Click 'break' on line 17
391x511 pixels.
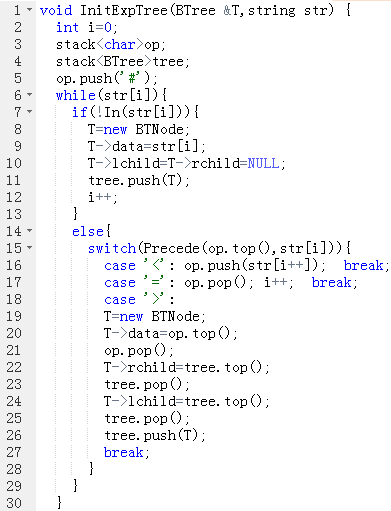[x=332, y=282]
